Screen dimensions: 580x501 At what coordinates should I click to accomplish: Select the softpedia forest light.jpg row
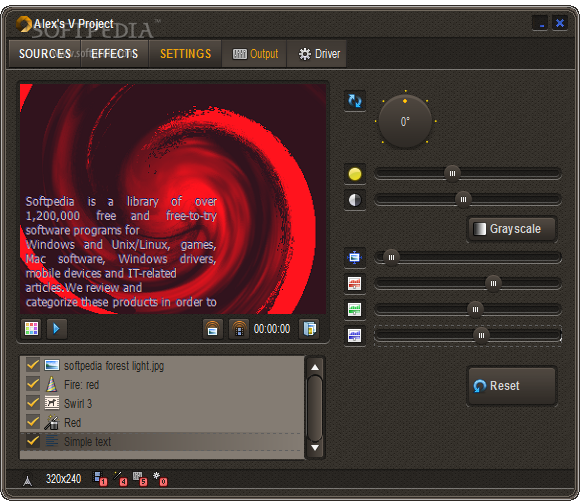162,365
